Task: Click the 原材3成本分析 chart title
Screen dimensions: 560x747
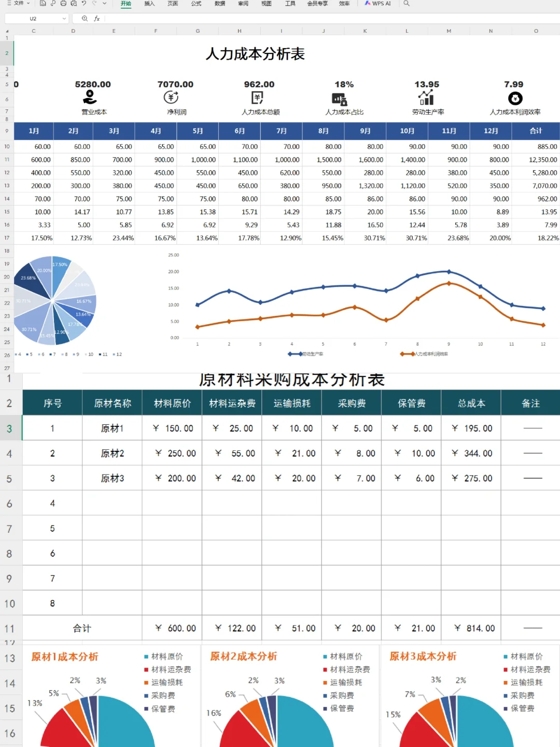Action: coord(423,656)
